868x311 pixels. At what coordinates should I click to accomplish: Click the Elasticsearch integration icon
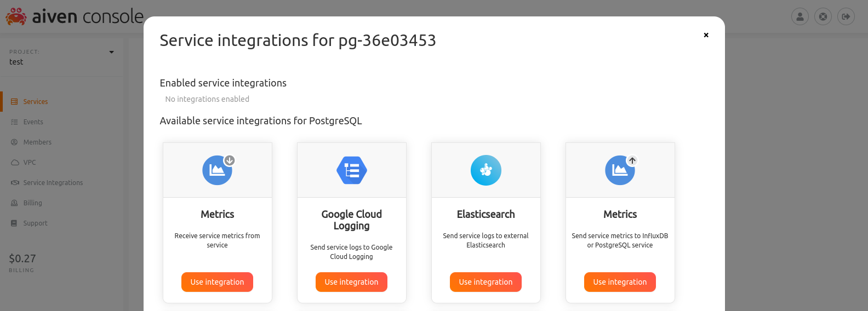486,170
